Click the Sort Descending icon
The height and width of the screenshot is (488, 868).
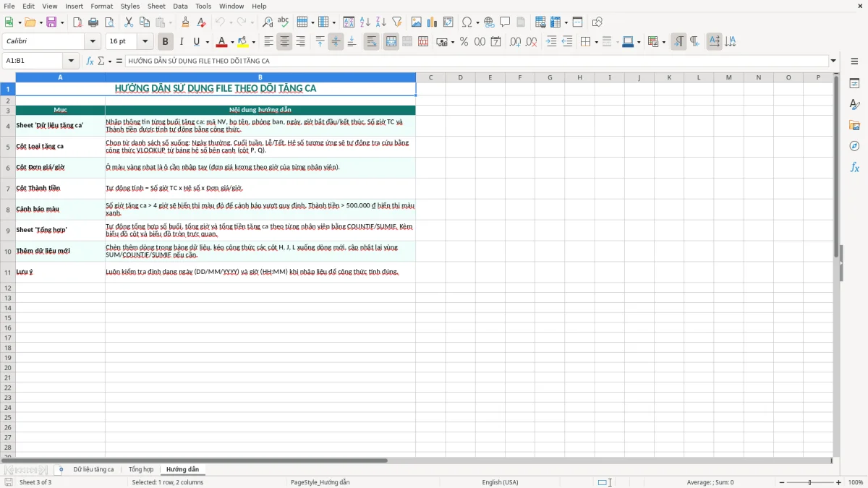click(381, 22)
